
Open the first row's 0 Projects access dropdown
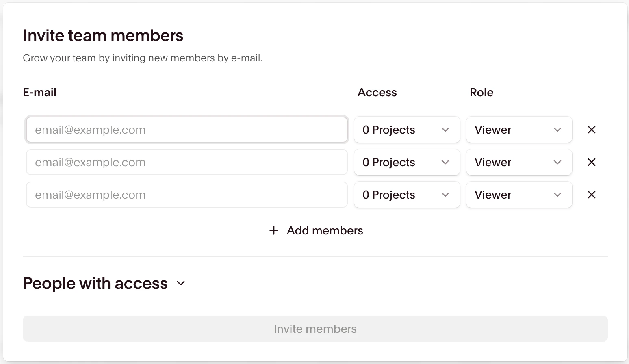406,130
